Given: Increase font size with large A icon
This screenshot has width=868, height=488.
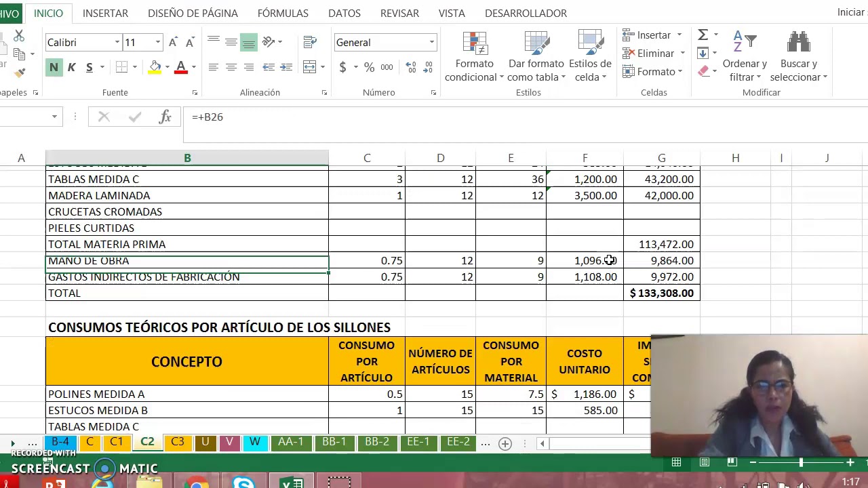Looking at the screenshot, I should click(173, 43).
